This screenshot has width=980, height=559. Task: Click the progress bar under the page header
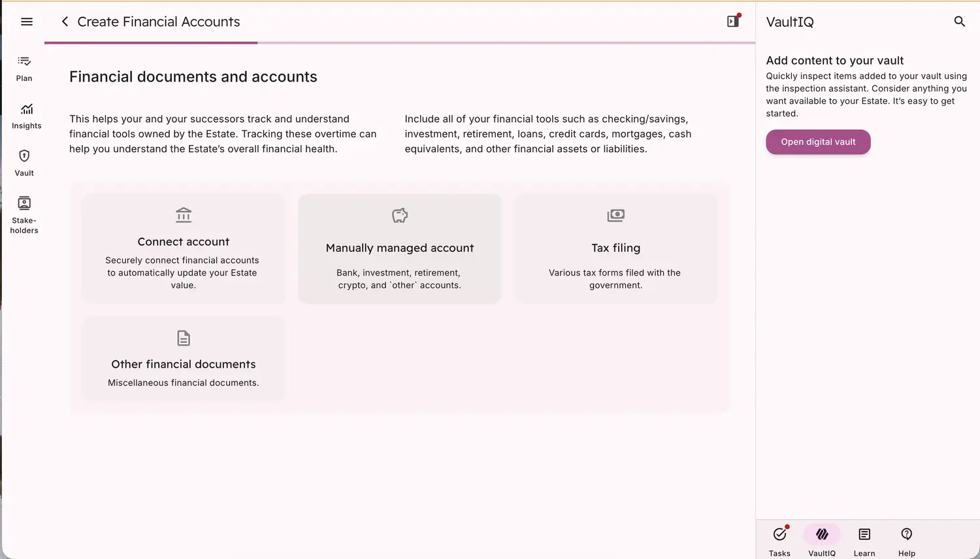[x=400, y=43]
